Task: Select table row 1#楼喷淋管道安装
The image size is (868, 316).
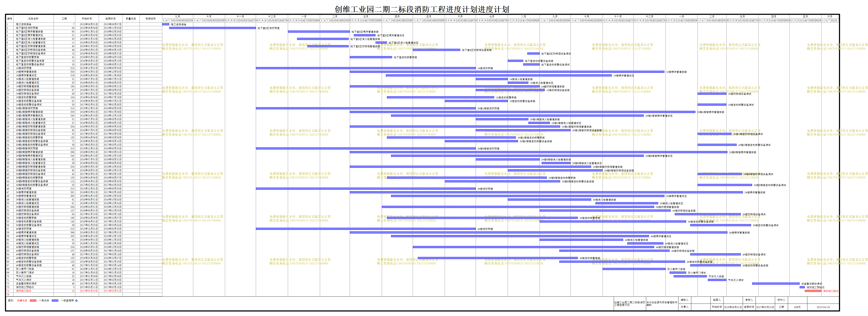Action: [84, 72]
